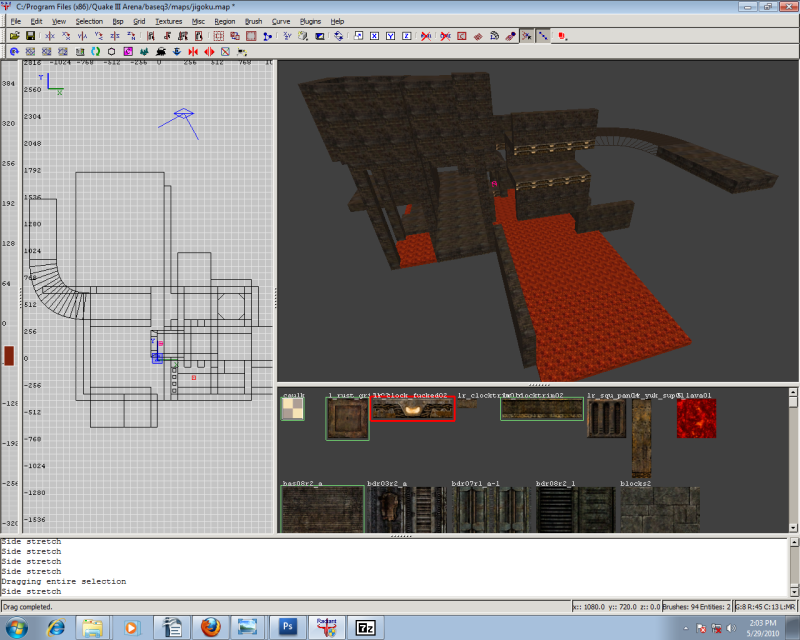Rotate selection around the X axis
The image size is (800, 640).
66,36
